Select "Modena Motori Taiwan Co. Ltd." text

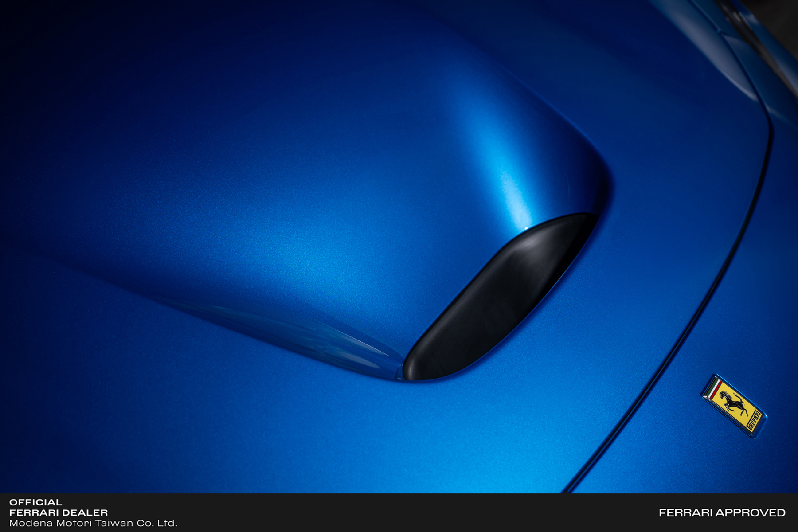click(x=93, y=523)
